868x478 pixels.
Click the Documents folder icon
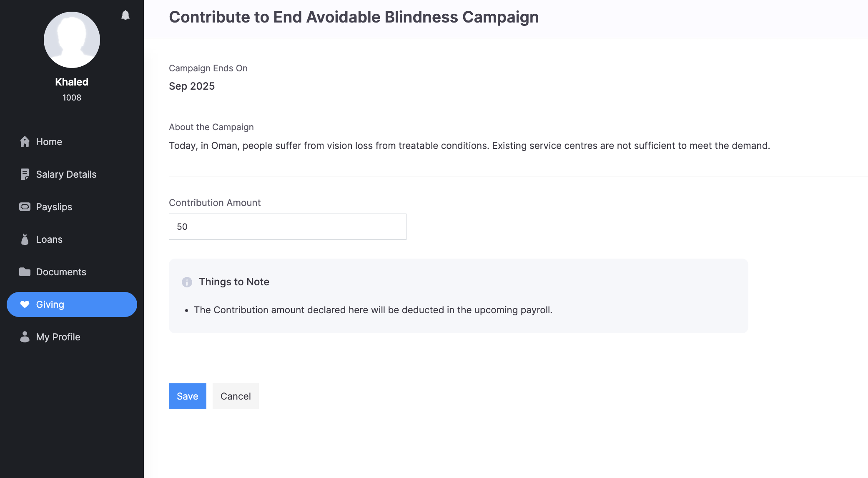point(25,272)
